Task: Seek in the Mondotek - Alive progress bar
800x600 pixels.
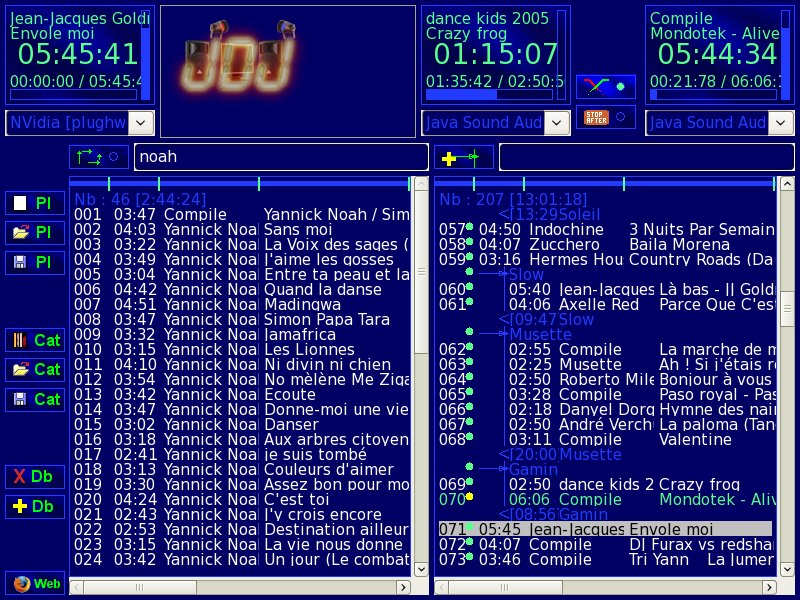Action: point(713,94)
